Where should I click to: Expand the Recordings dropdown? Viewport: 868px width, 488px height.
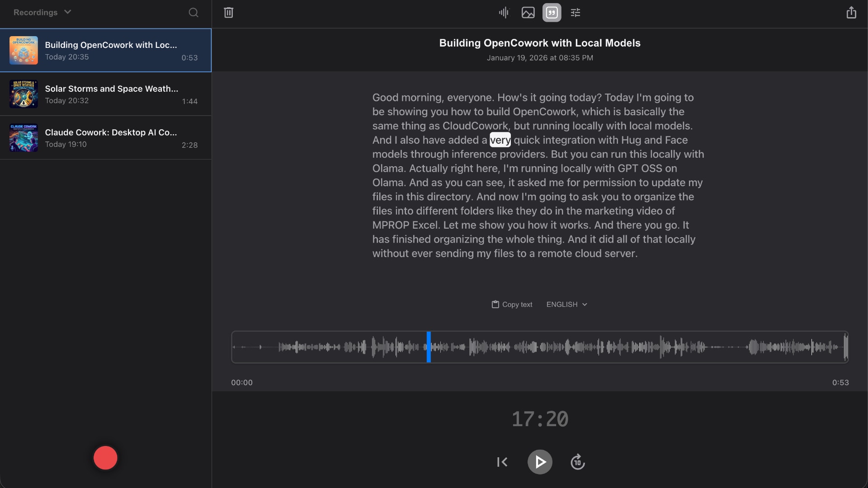(x=42, y=12)
